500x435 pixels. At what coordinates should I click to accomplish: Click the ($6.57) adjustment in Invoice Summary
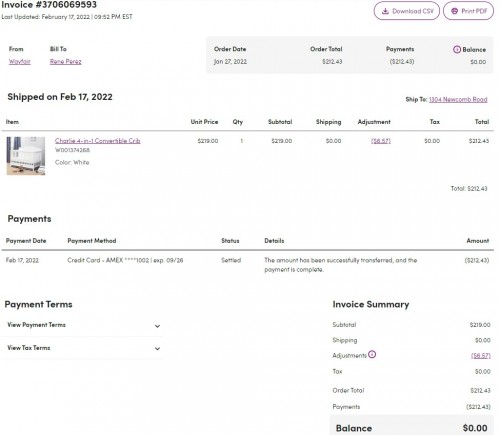481,356
